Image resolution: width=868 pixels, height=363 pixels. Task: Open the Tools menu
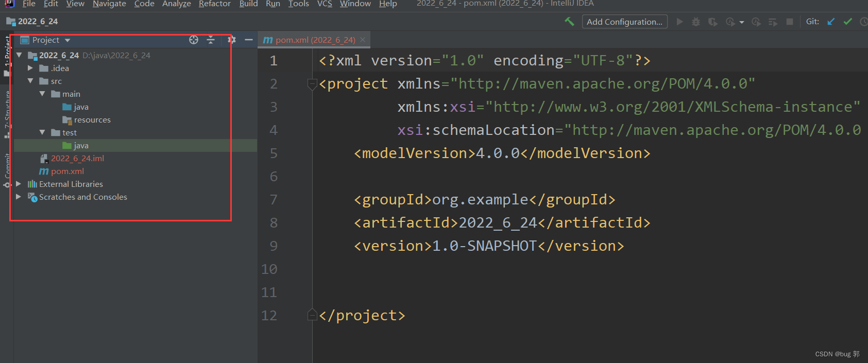click(299, 4)
